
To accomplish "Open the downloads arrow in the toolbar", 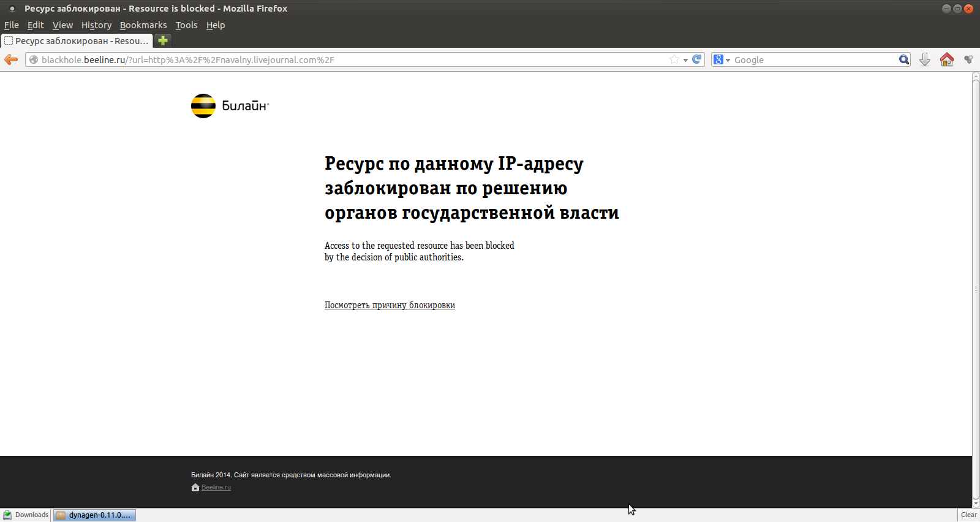I will (925, 59).
